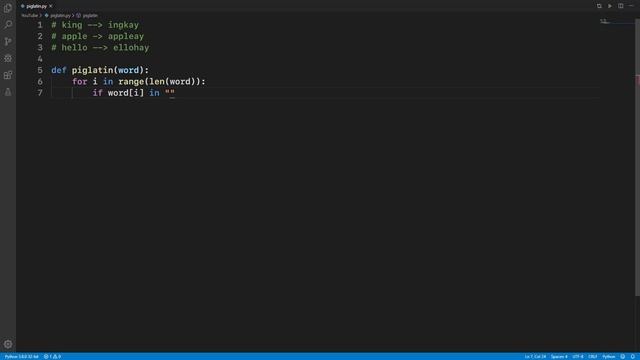Click the minimap code preview
Viewport: 640px width, 360px height.
click(x=605, y=21)
